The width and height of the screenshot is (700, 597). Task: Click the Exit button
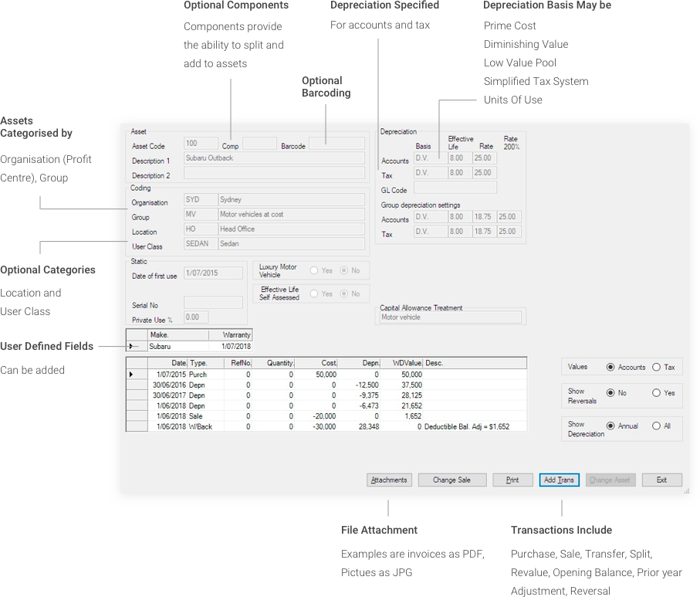pyautogui.click(x=661, y=480)
